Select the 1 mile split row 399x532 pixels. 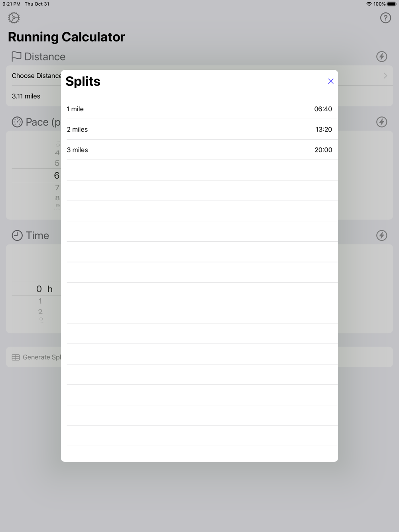click(199, 109)
